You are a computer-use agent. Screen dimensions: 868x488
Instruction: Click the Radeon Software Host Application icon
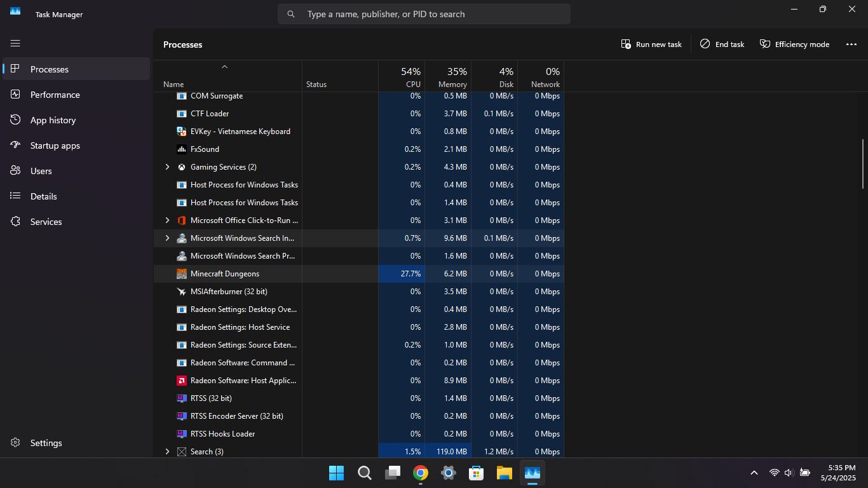pyautogui.click(x=182, y=381)
